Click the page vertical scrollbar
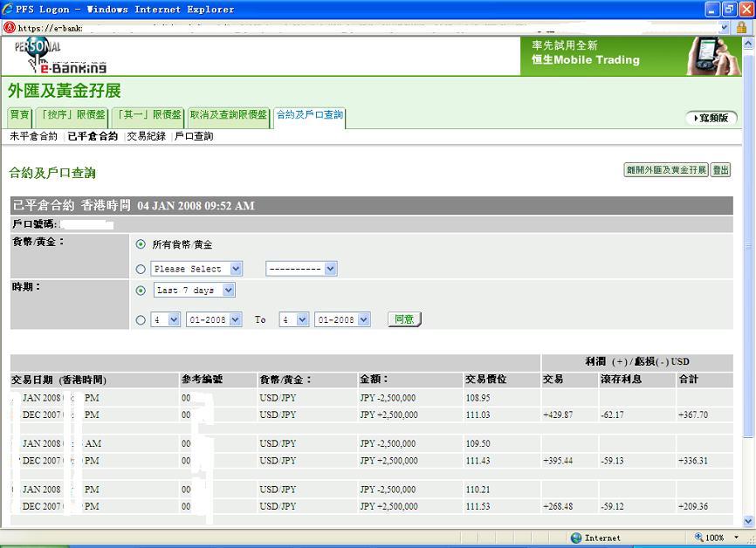The height and width of the screenshot is (548, 756). pos(748,262)
